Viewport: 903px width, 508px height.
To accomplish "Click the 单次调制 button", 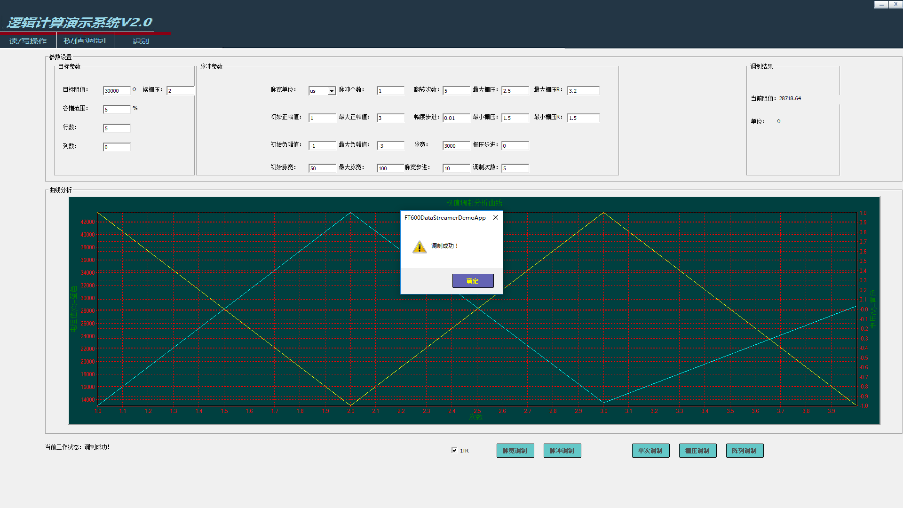I will 650,450.
